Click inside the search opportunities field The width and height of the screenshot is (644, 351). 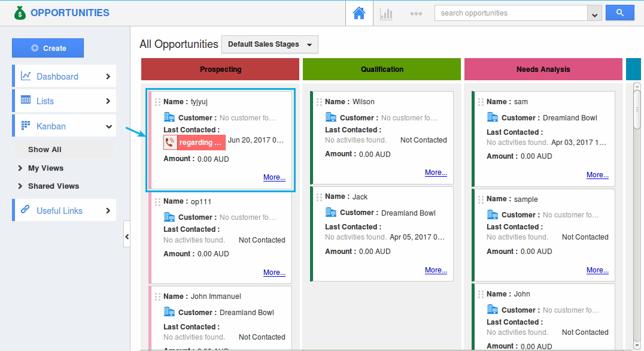pyautogui.click(x=515, y=13)
